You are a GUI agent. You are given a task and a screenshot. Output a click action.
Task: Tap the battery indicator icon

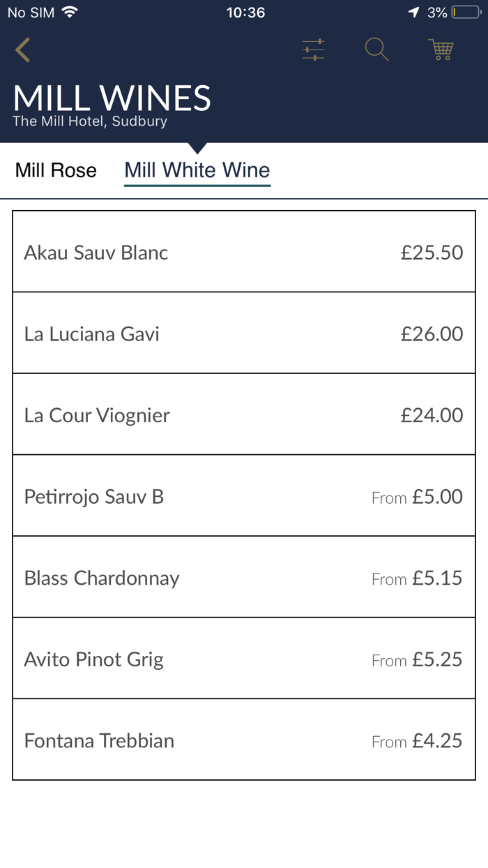click(x=466, y=13)
